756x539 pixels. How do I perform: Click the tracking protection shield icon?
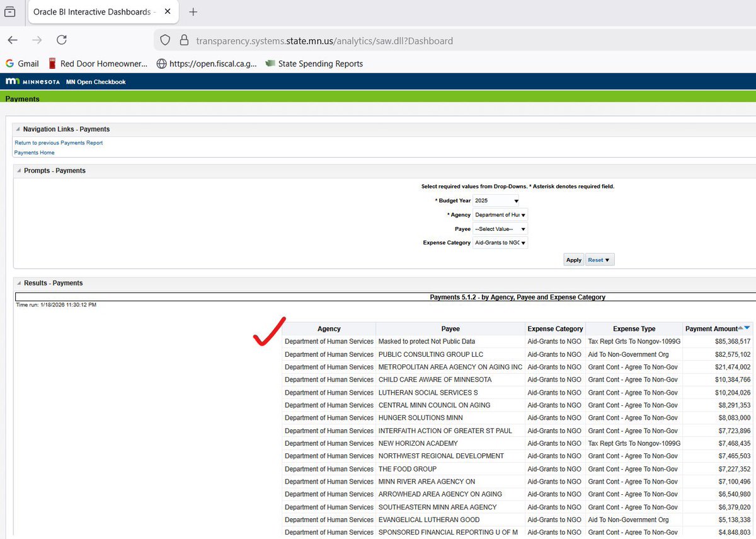[x=165, y=40]
